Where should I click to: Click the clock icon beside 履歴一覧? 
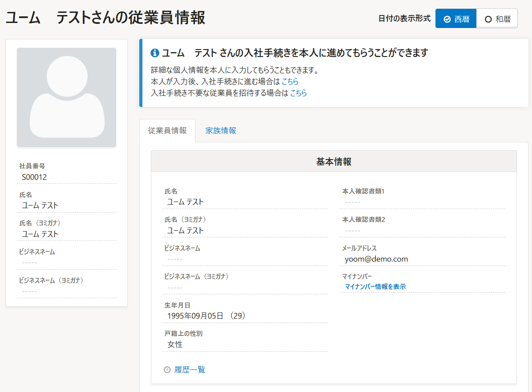tap(167, 370)
